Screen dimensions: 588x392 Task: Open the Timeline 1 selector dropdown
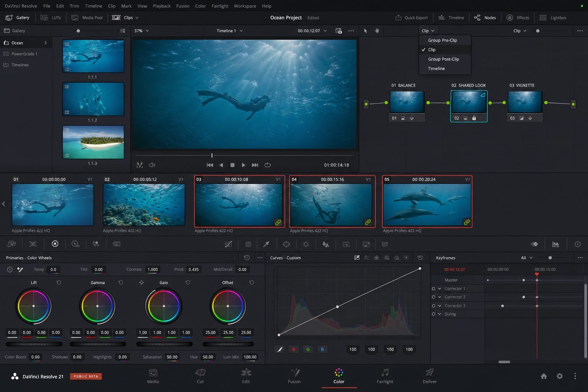230,31
